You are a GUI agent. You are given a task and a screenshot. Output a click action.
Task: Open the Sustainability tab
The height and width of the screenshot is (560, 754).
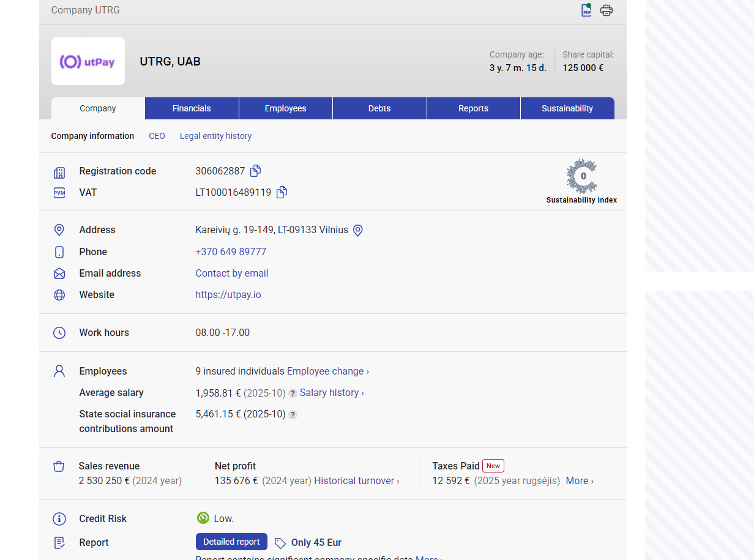(x=567, y=108)
